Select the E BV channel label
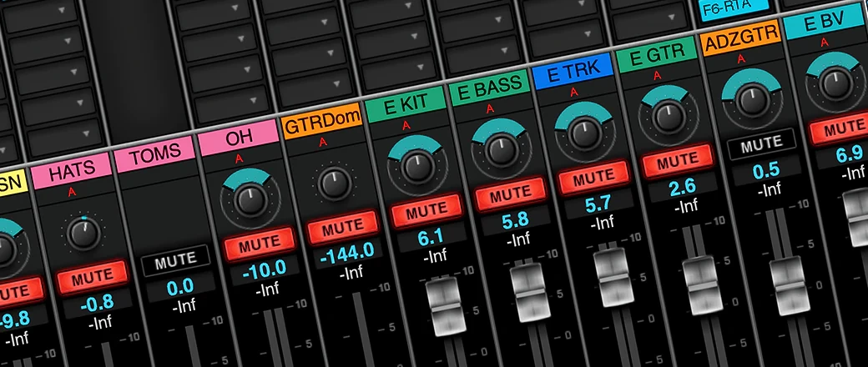This screenshot has width=868, height=367. click(x=825, y=21)
